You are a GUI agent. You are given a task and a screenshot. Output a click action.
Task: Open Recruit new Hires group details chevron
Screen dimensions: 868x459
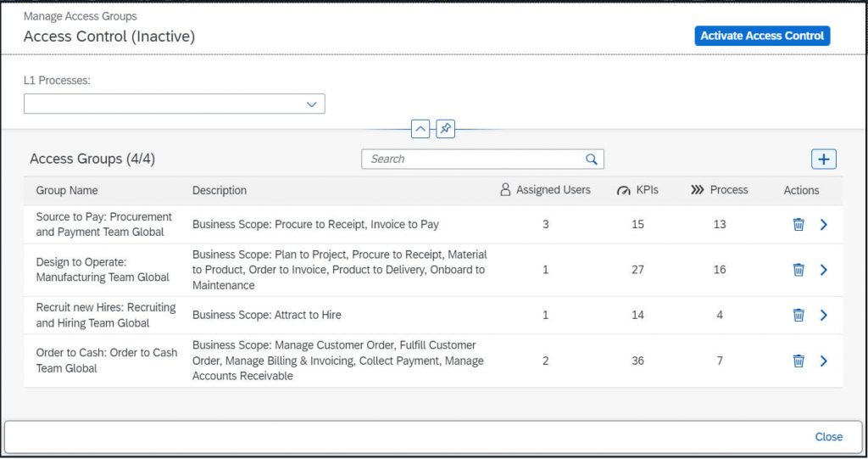point(824,316)
